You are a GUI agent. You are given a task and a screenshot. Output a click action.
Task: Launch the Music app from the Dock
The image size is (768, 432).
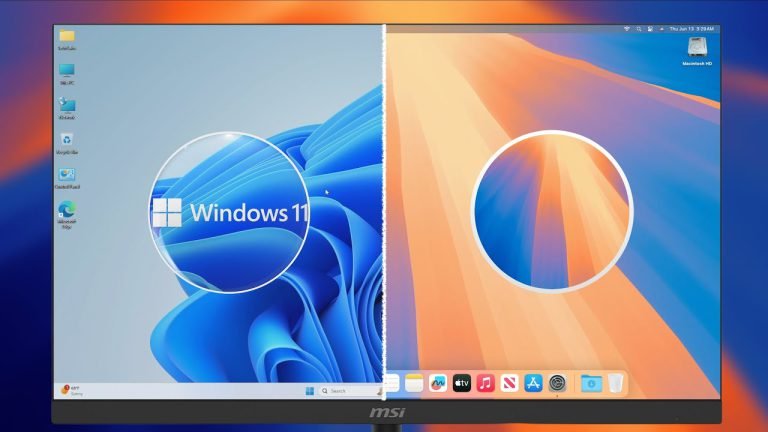click(485, 383)
